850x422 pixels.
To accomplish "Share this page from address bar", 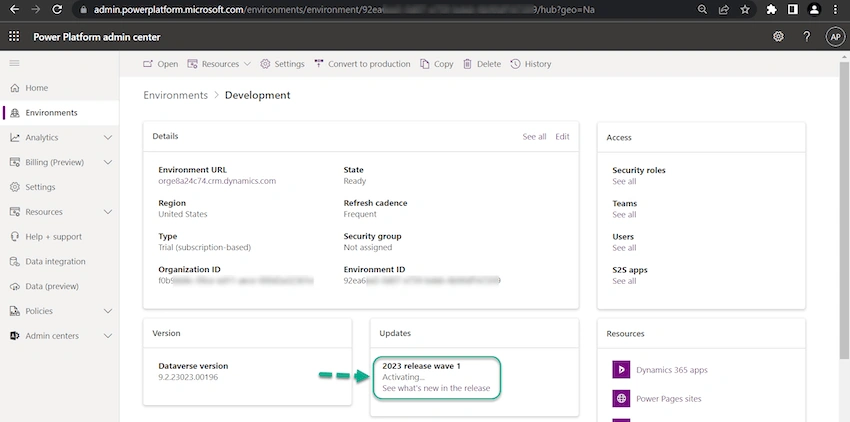I will pyautogui.click(x=724, y=9).
